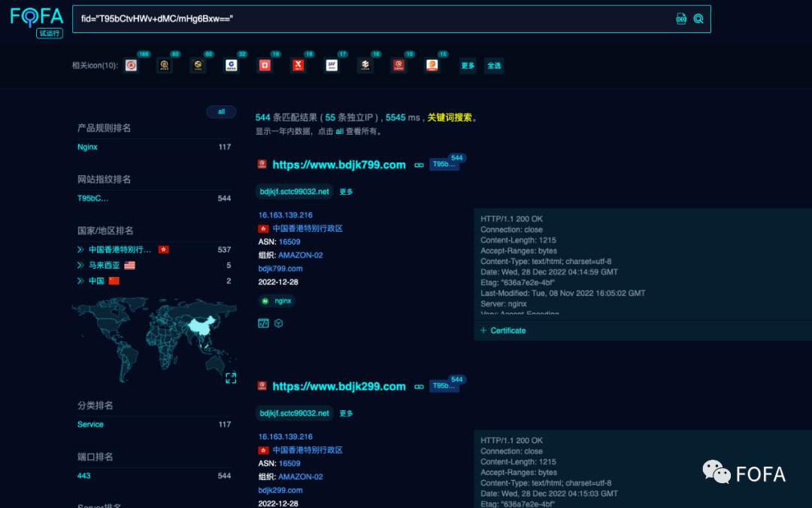Open https://www.bdjk299.com result link
This screenshot has height=508, width=812.
pos(339,386)
